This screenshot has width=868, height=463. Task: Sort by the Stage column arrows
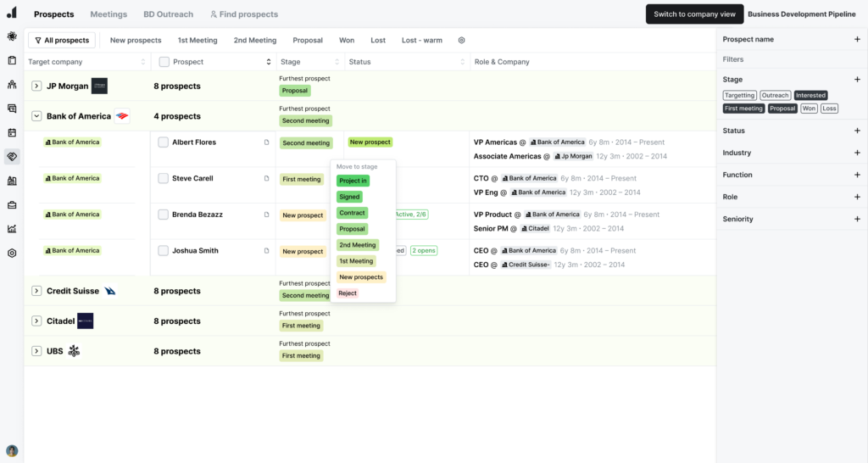(x=337, y=62)
